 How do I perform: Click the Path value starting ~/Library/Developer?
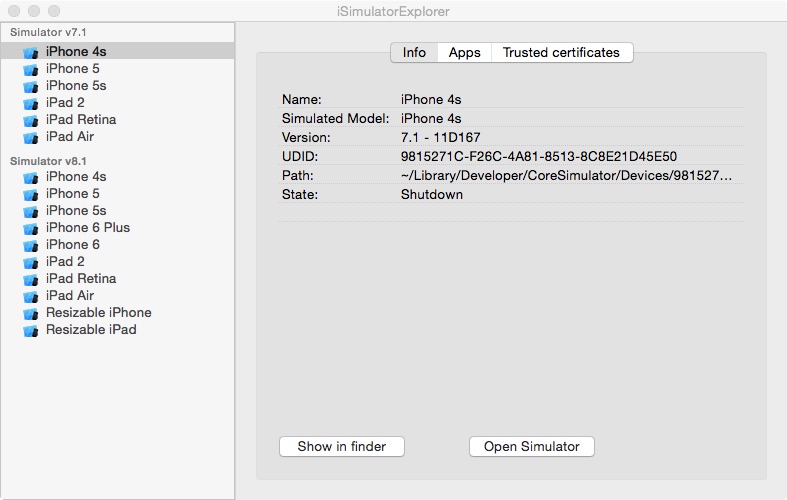tap(566, 176)
